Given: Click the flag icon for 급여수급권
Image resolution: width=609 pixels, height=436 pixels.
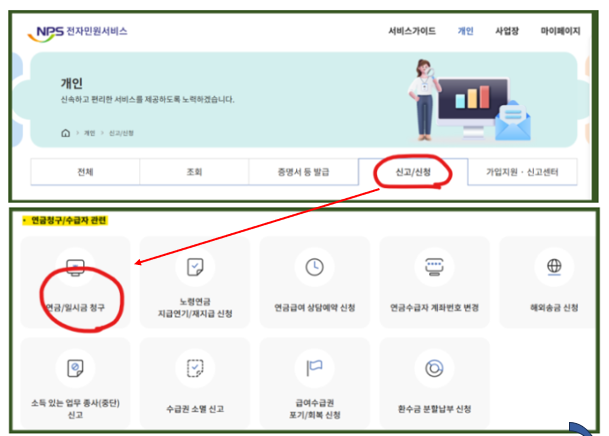Looking at the screenshot, I should (315, 368).
